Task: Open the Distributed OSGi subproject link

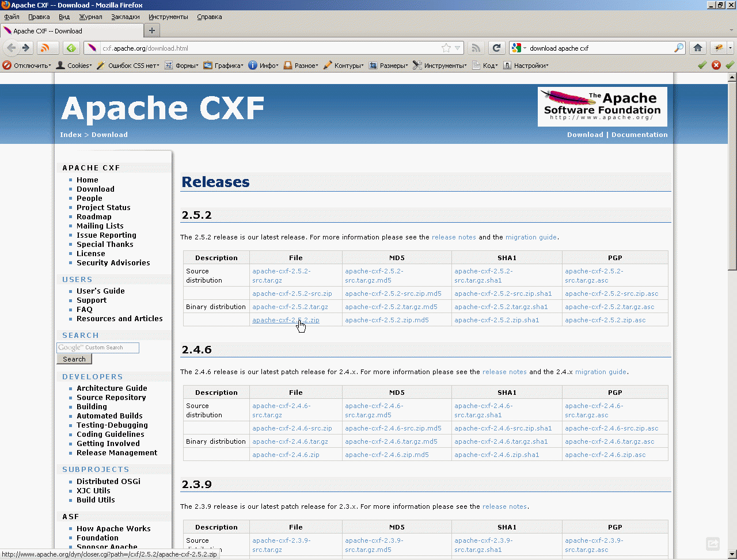Action: coord(108,481)
